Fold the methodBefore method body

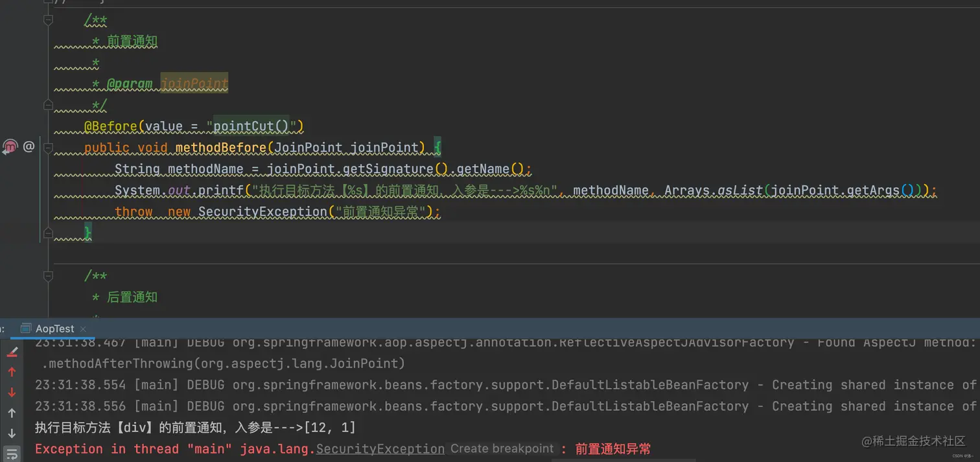pyautogui.click(x=48, y=148)
